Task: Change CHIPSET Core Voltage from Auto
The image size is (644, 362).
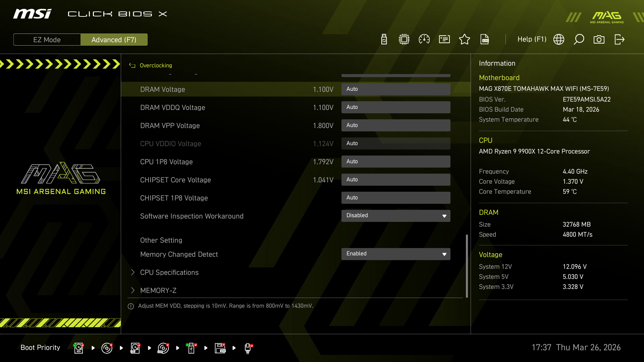Action: (396, 180)
